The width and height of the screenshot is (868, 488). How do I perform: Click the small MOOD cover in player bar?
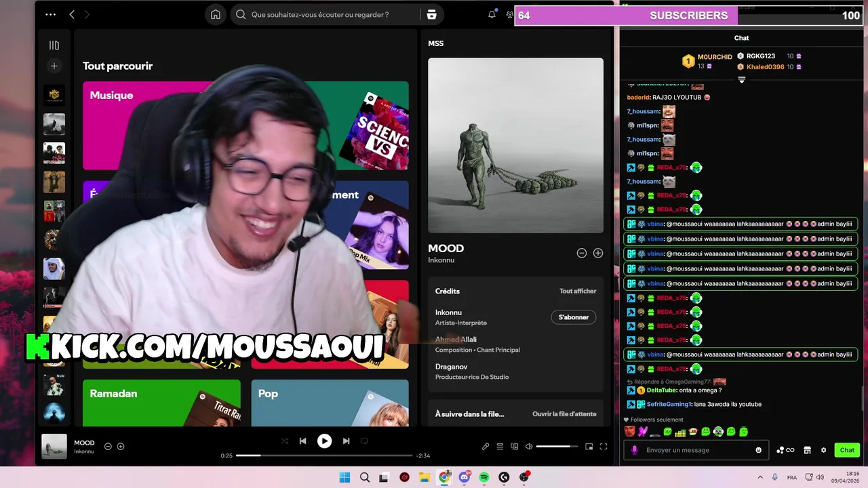(x=54, y=446)
